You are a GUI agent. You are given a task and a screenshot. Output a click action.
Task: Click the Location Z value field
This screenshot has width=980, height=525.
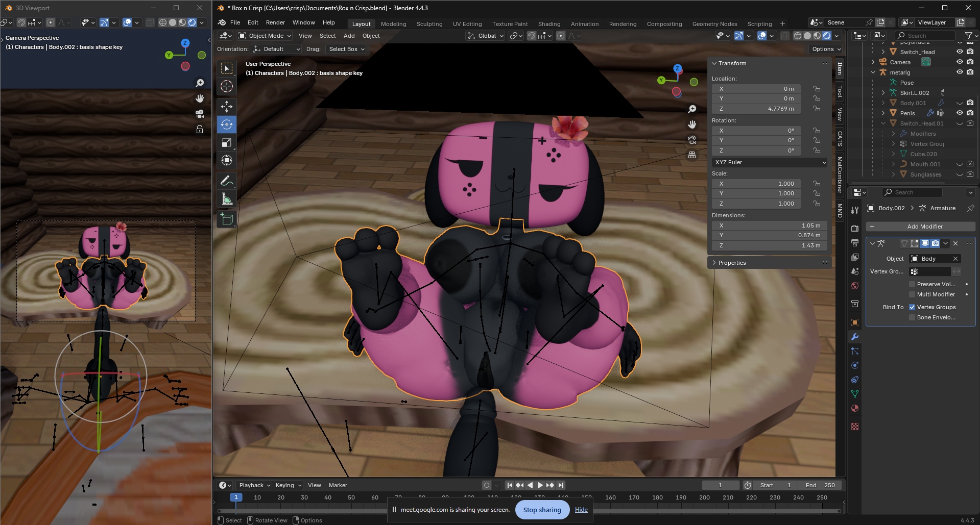pos(756,109)
